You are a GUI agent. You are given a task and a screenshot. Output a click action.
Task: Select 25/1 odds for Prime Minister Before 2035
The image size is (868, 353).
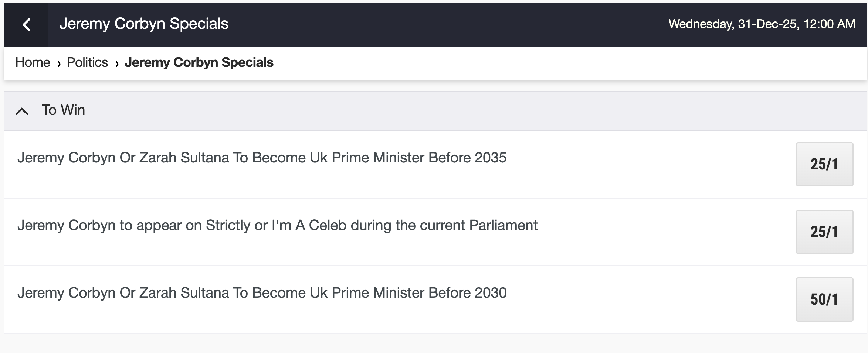tap(824, 164)
